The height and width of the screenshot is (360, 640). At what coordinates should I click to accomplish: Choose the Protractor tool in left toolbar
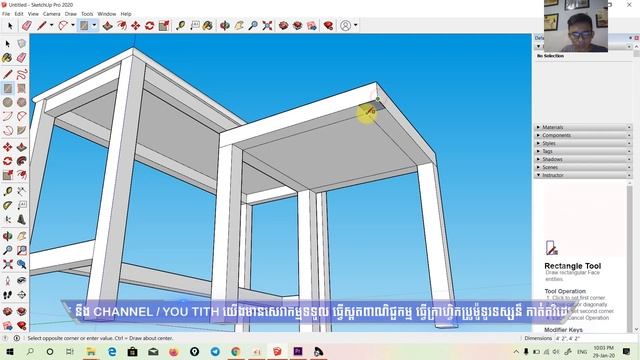pyautogui.click(x=8, y=205)
